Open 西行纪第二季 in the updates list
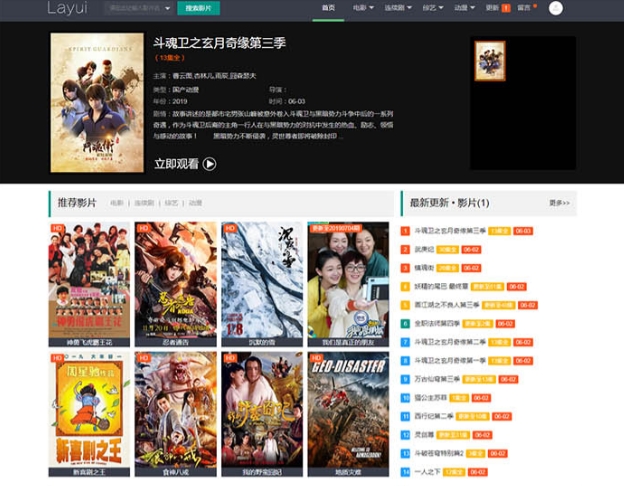 [434, 416]
